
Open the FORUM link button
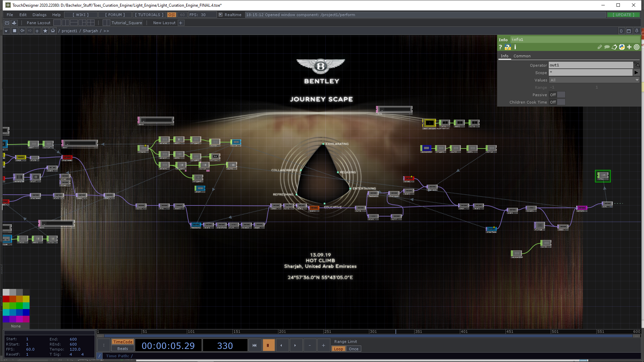(x=115, y=15)
